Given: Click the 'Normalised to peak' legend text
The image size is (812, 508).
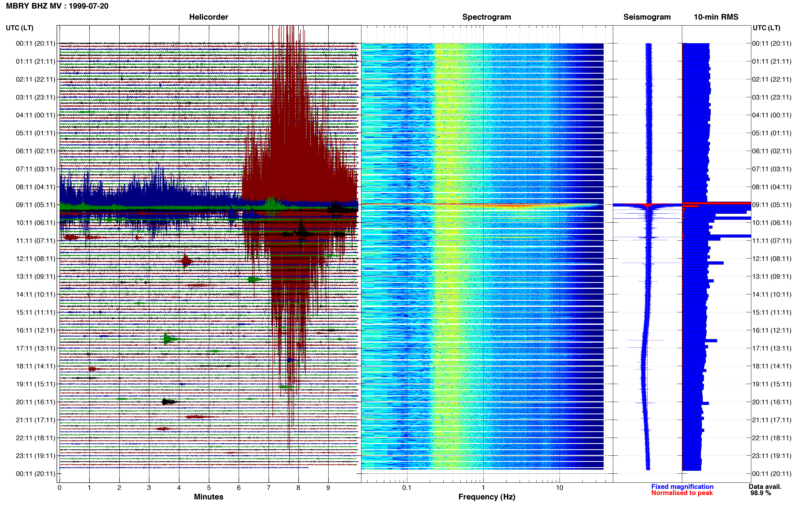Looking at the screenshot, I should pos(682,493).
